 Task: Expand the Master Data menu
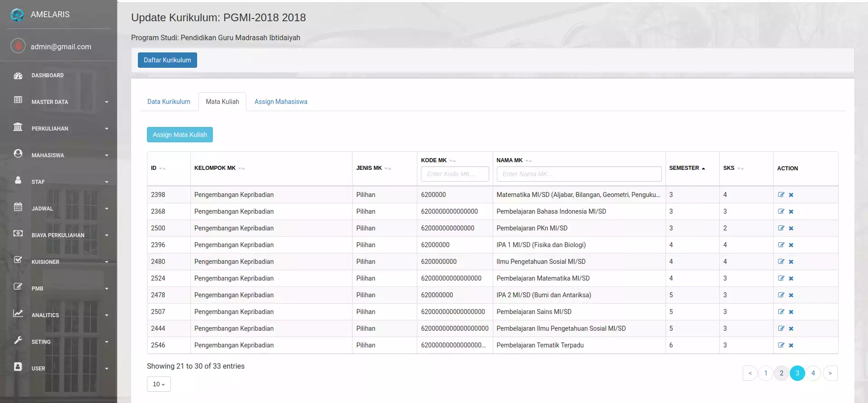point(107,102)
